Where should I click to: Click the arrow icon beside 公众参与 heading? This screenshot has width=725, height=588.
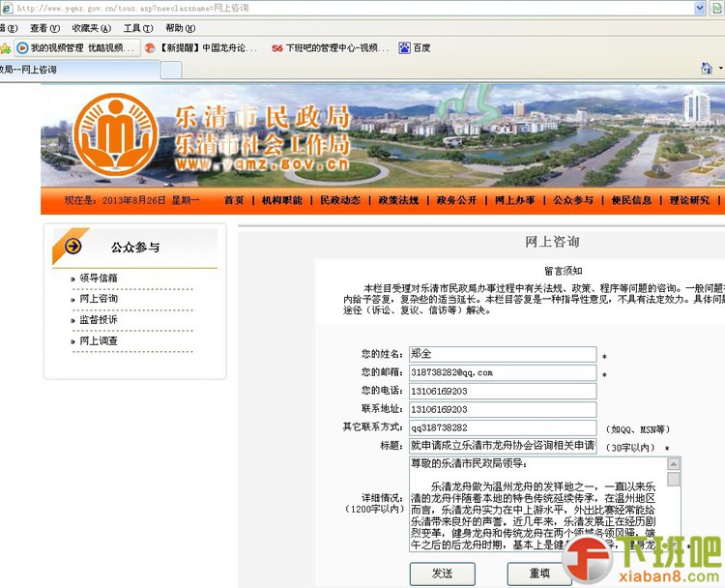[73, 246]
